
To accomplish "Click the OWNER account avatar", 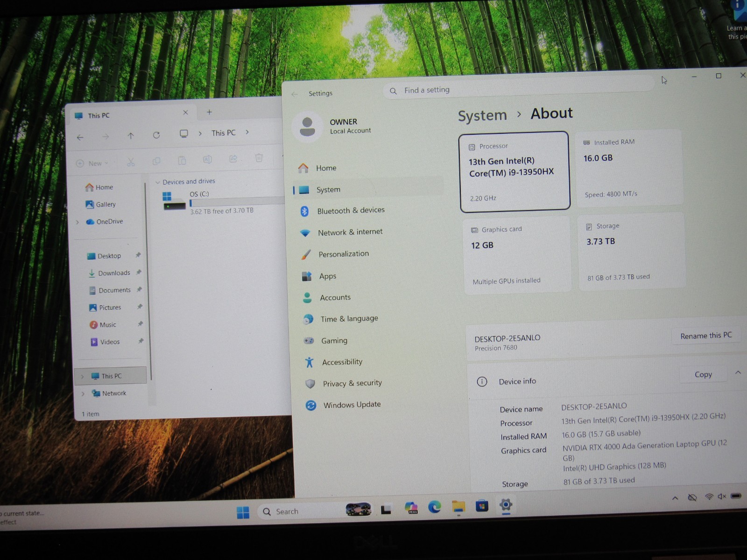I will point(307,126).
